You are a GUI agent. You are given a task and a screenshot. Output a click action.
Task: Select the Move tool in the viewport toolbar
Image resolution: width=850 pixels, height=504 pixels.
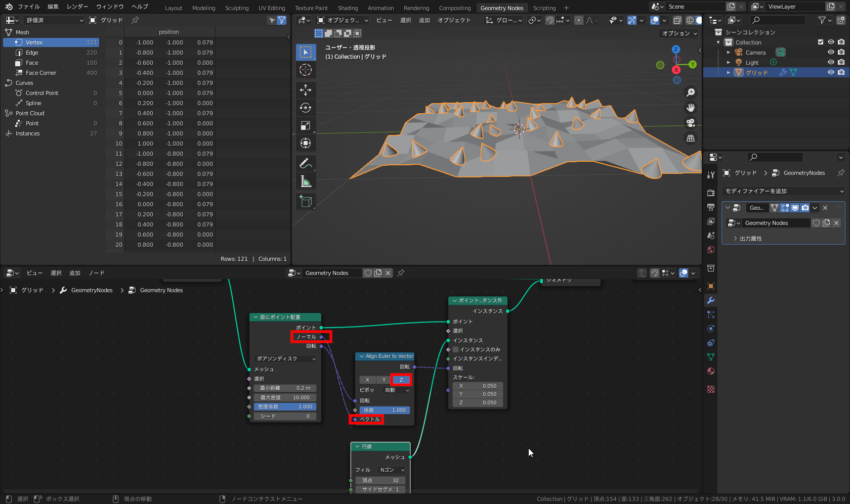pyautogui.click(x=306, y=90)
